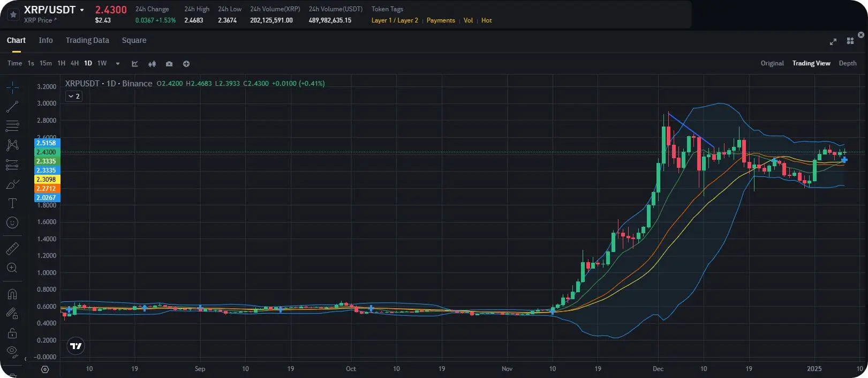Click the 2.0267 lower band price label
The width and height of the screenshot is (868, 378).
[46, 198]
